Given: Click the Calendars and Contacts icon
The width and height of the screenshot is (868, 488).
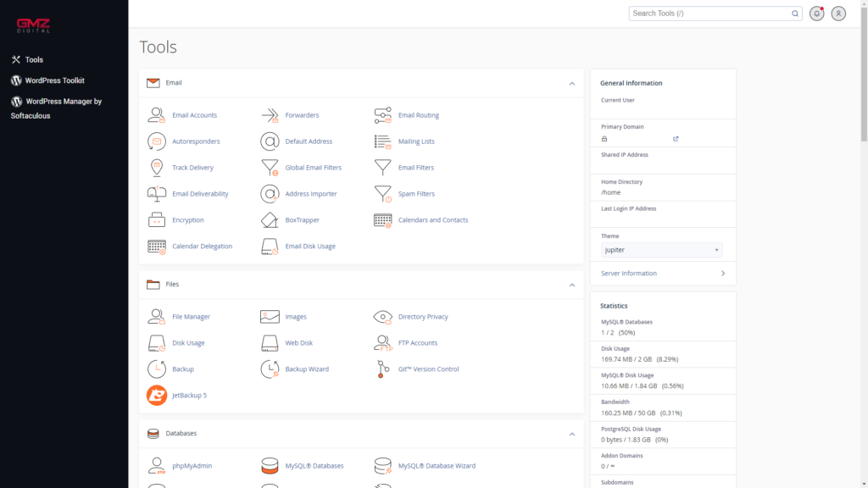Looking at the screenshot, I should tap(382, 219).
